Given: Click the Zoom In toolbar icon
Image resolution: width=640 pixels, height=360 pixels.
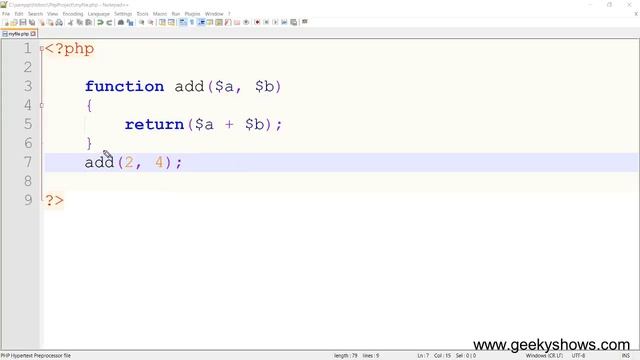Looking at the screenshot, I should (x=142, y=22).
